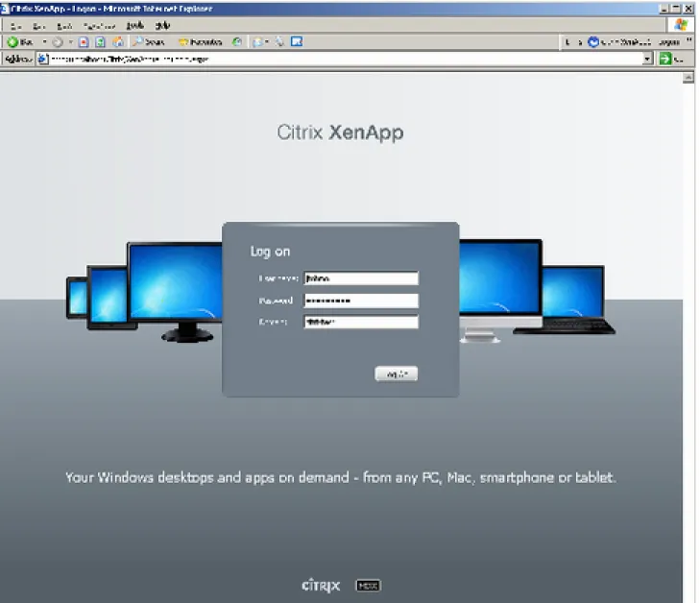Open the Forward history dropdown arrow
This screenshot has height=603, width=700.
pyautogui.click(x=70, y=42)
